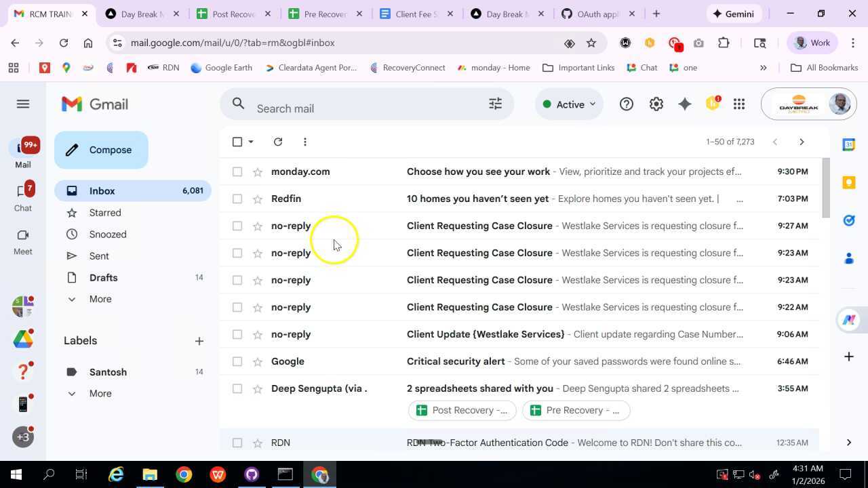Star the Redfin email

tap(258, 199)
